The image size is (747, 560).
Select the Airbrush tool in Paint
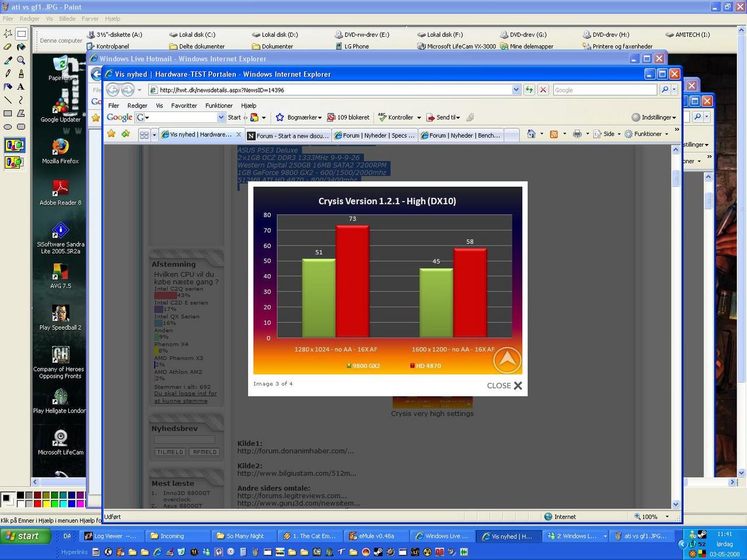pyautogui.click(x=8, y=87)
